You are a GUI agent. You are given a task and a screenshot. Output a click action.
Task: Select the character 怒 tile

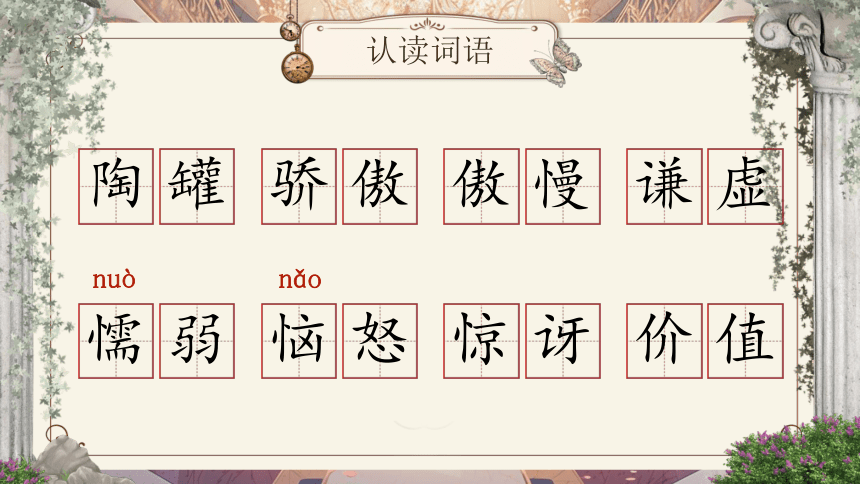click(x=380, y=341)
